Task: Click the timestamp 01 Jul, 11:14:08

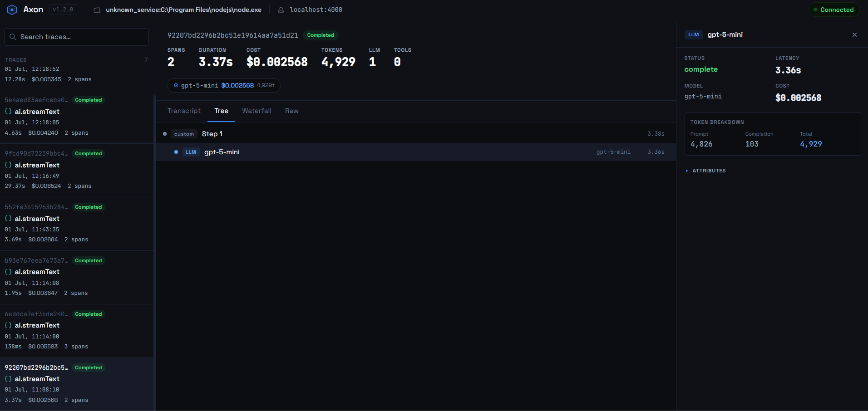Action: point(32,283)
